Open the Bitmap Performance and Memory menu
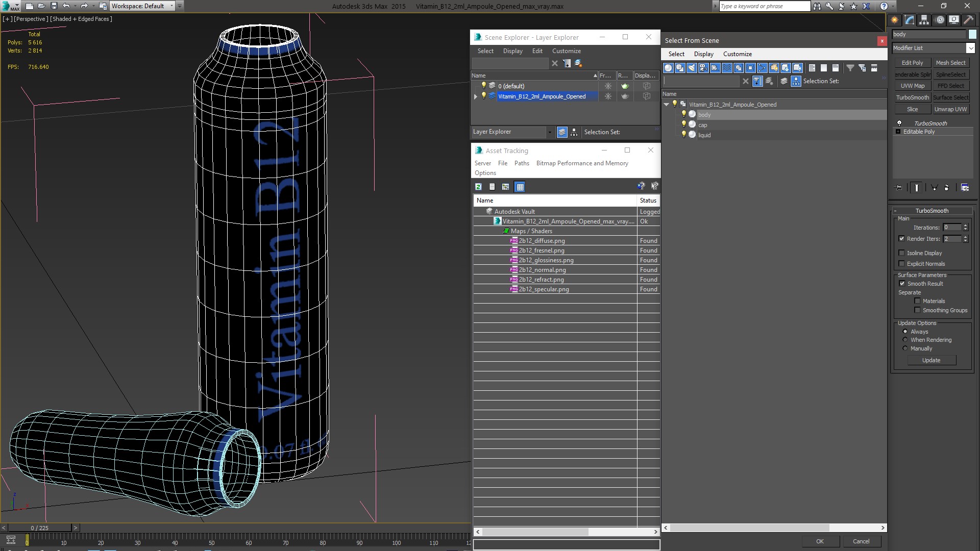Viewport: 980px width, 551px height. click(582, 163)
